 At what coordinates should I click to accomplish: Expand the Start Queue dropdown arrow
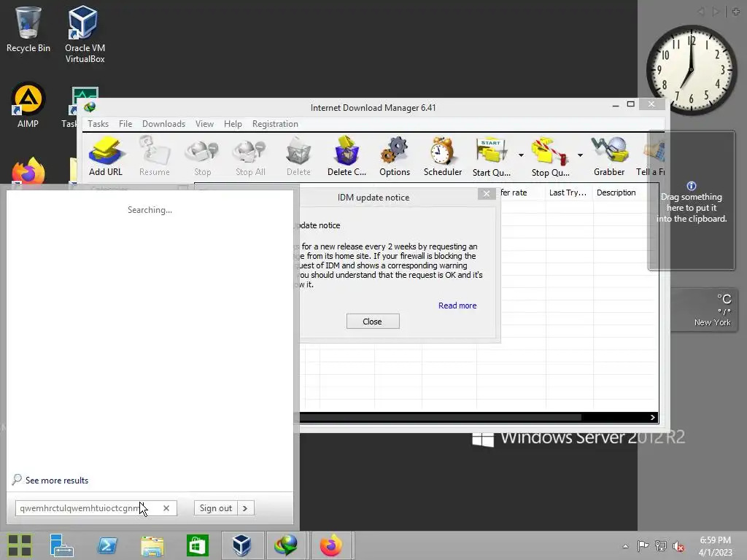[521, 155]
